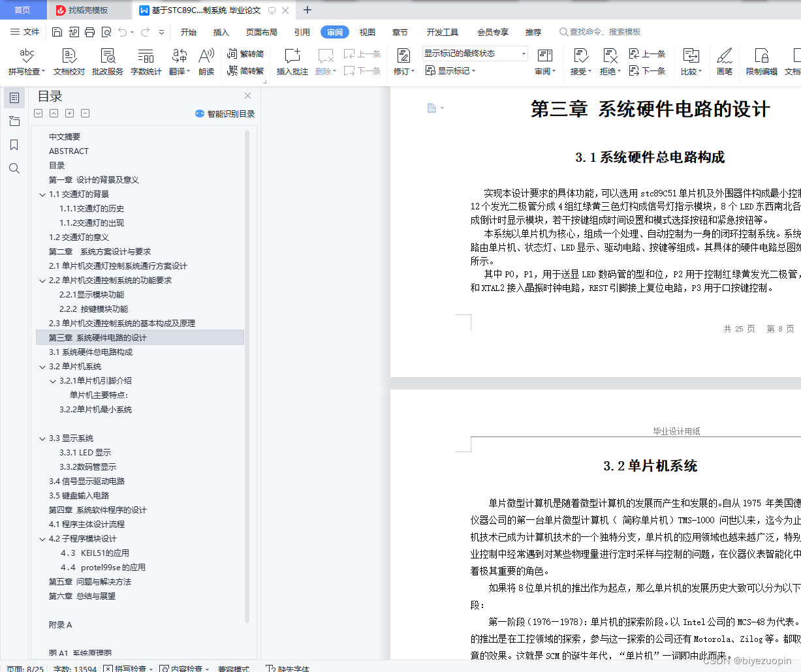Open Print Preview icon
This screenshot has height=672, width=801.
[x=106, y=32]
